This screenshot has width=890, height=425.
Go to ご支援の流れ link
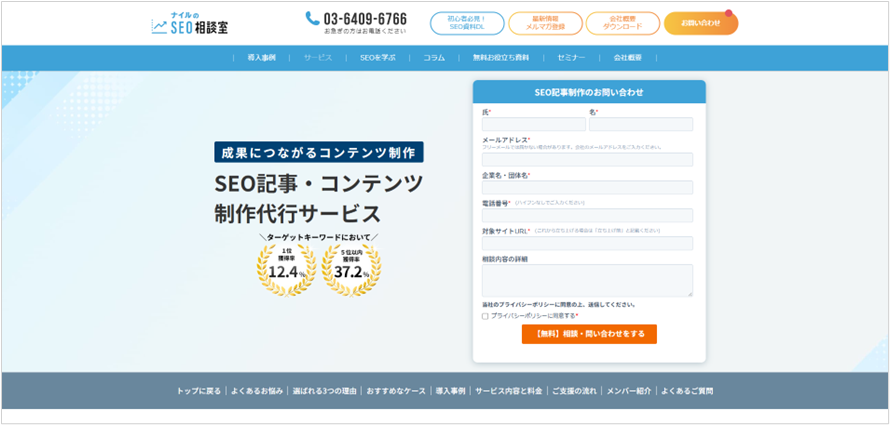click(574, 391)
